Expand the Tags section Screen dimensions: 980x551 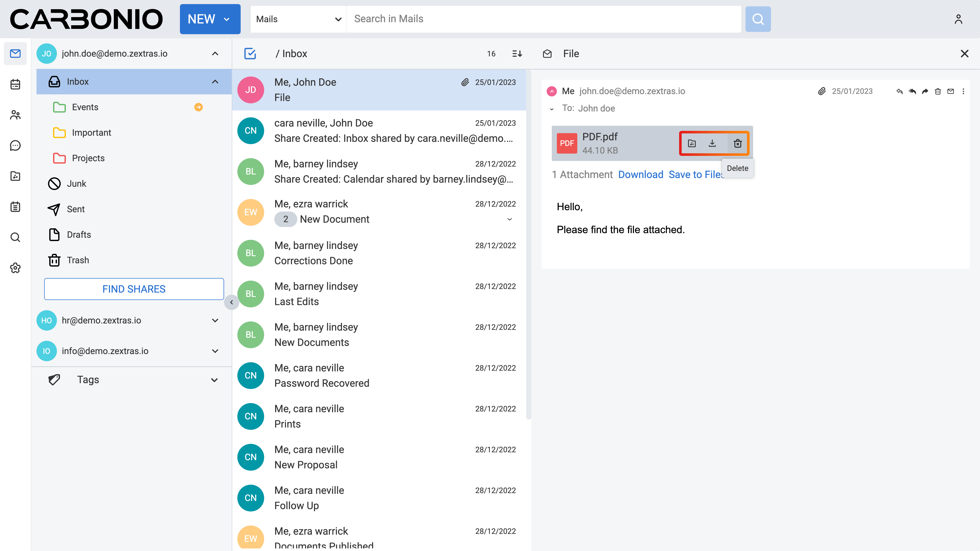pyautogui.click(x=214, y=380)
